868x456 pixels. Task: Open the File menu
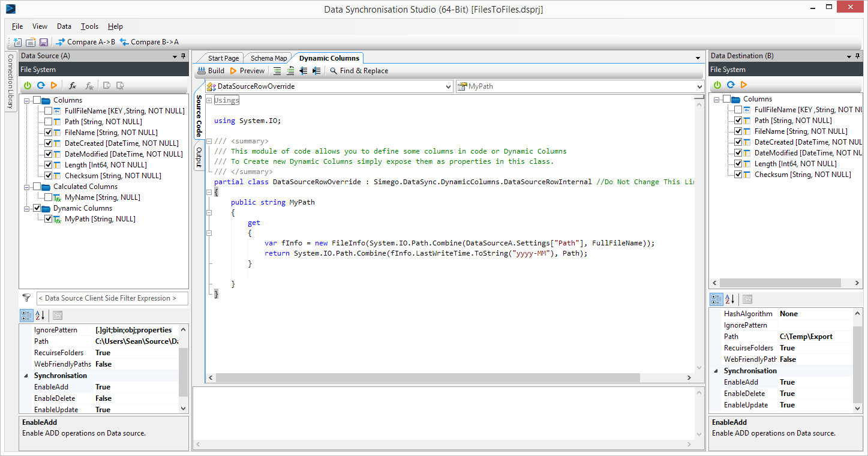tap(17, 26)
